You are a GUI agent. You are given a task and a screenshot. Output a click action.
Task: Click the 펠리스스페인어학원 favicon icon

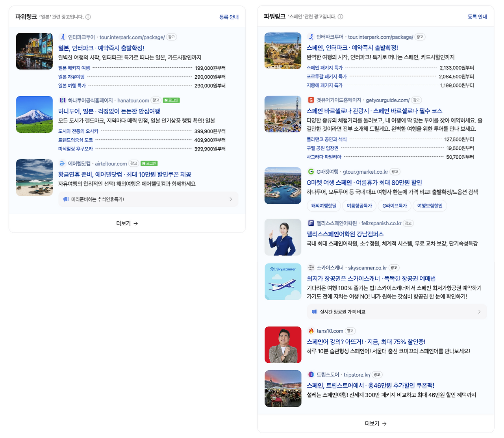(311, 223)
